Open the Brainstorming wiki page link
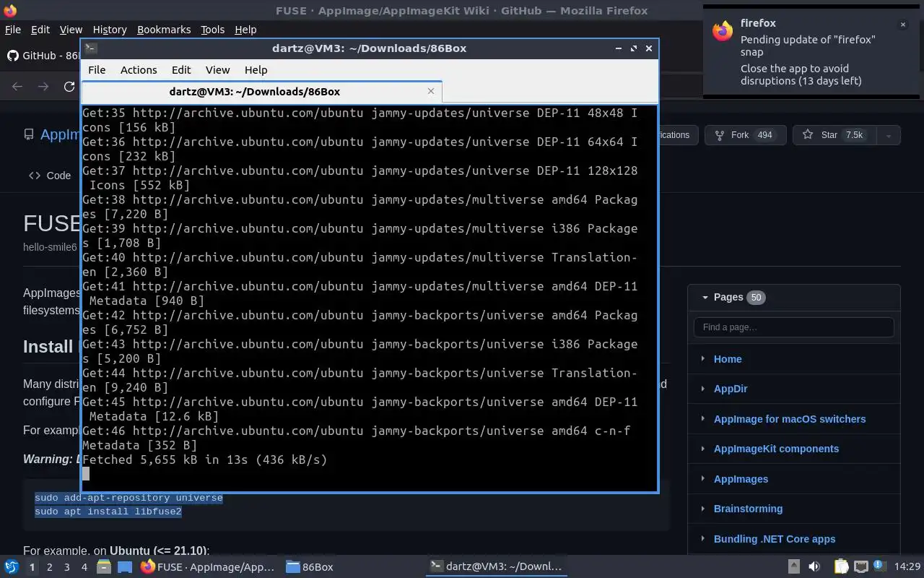 tap(748, 509)
